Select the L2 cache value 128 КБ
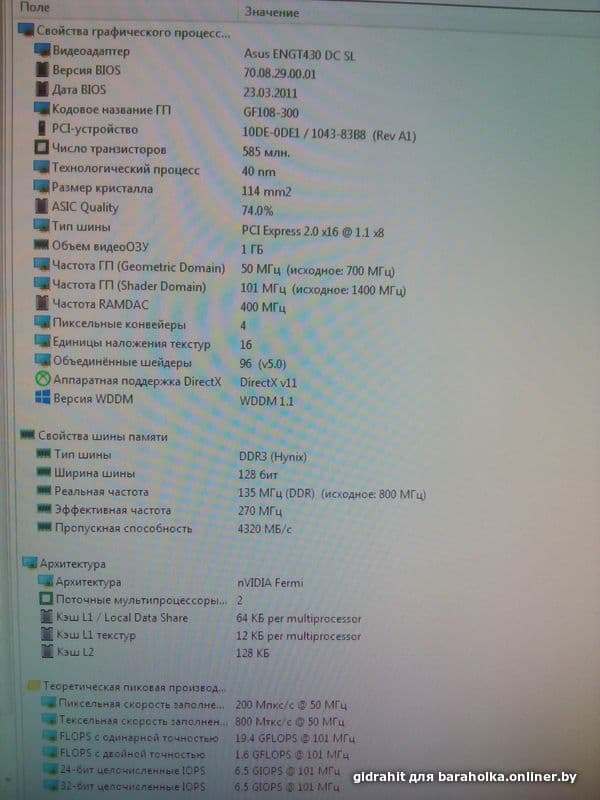 pyautogui.click(x=252, y=653)
